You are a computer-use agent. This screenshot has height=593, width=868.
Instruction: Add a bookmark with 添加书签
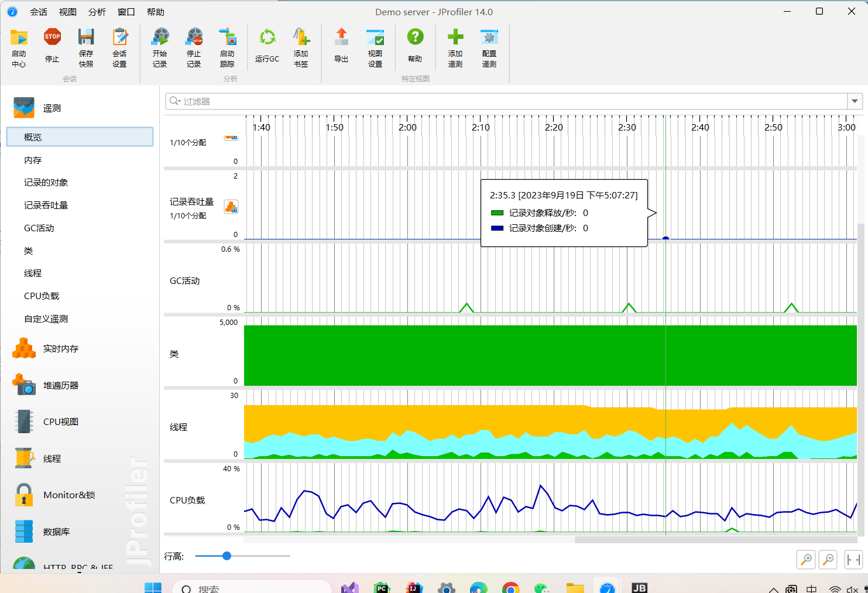(301, 48)
